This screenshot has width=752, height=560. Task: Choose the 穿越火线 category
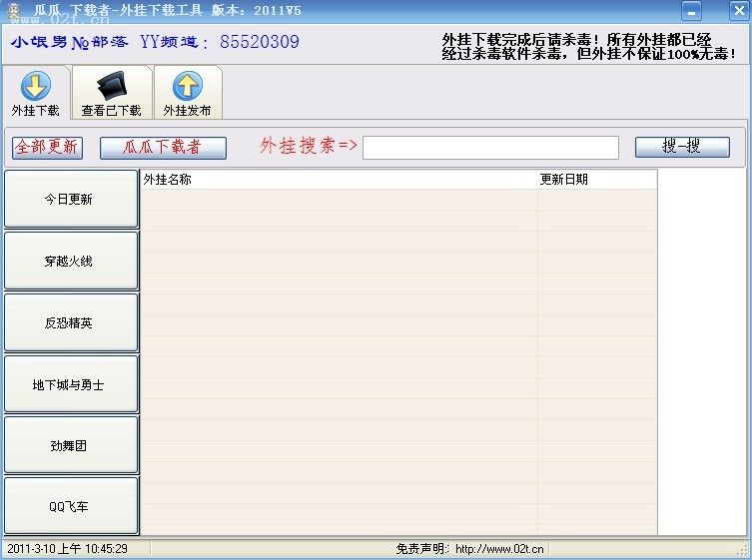tap(71, 262)
